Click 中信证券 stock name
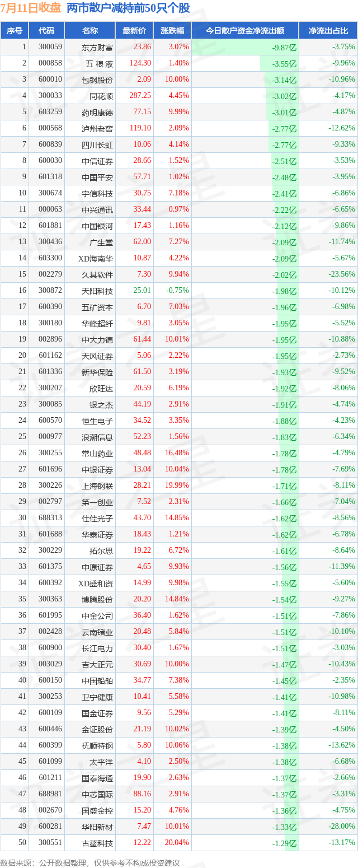 pyautogui.click(x=97, y=161)
